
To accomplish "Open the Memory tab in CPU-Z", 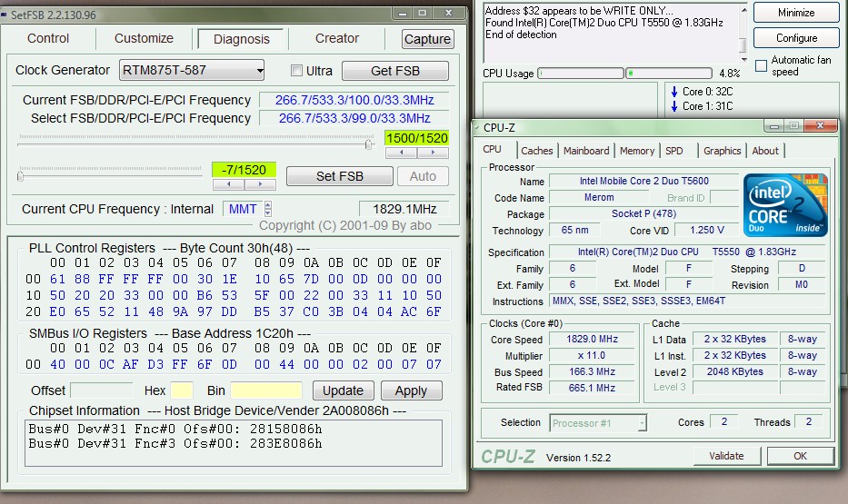I will pos(637,151).
